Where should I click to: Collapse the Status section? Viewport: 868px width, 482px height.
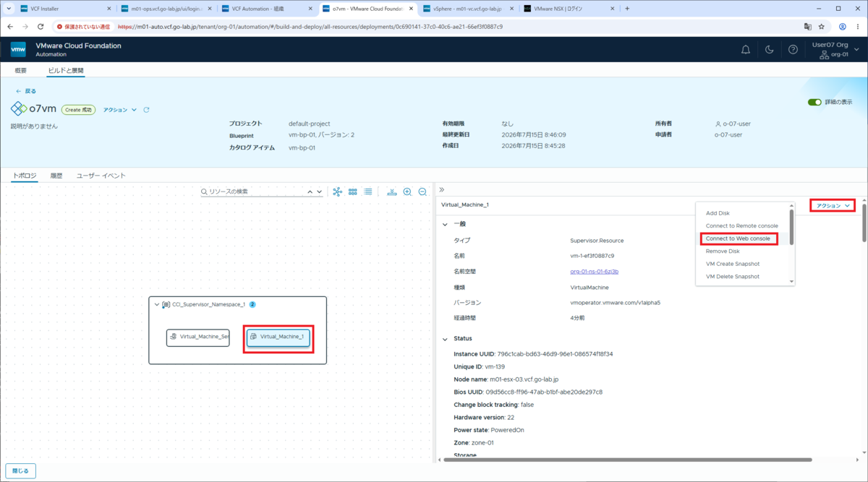click(x=445, y=338)
